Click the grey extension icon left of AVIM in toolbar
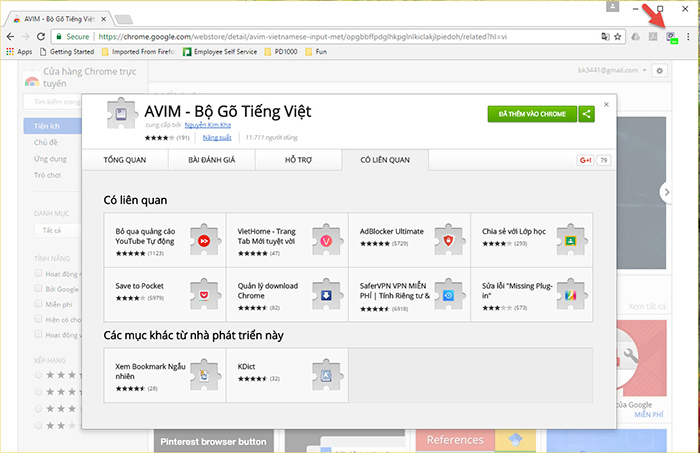The width and height of the screenshot is (700, 453). [x=653, y=37]
